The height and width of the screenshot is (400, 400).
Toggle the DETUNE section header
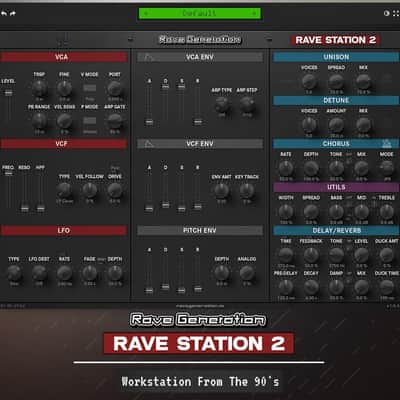pos(336,100)
